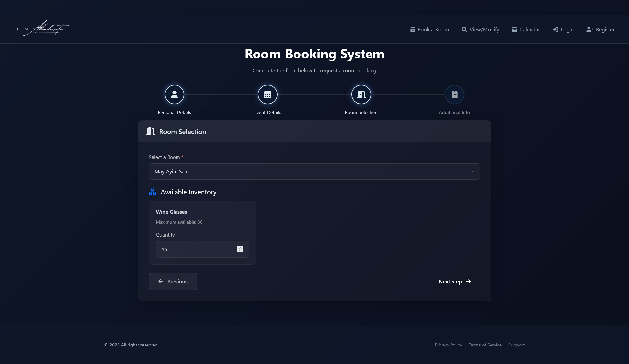
Task: Click the Next Step button
Action: coord(455,281)
